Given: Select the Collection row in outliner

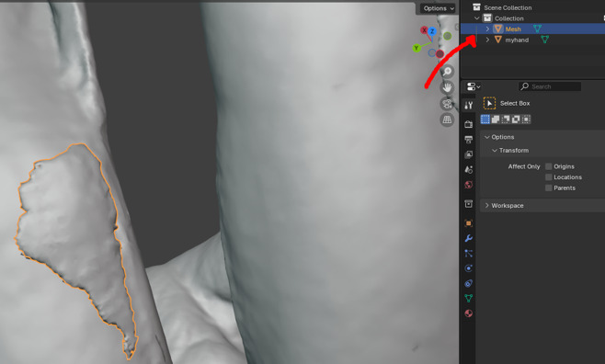Looking at the screenshot, I should (532, 18).
